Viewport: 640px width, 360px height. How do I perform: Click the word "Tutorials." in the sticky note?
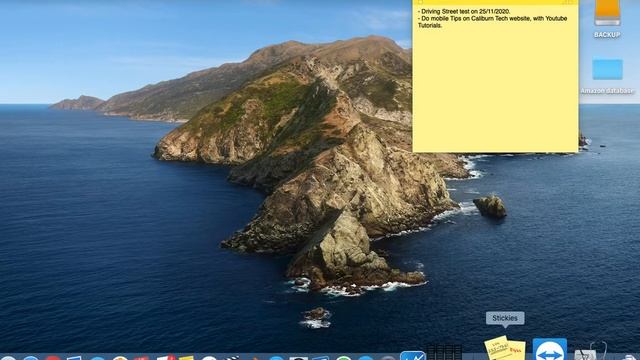click(x=430, y=25)
